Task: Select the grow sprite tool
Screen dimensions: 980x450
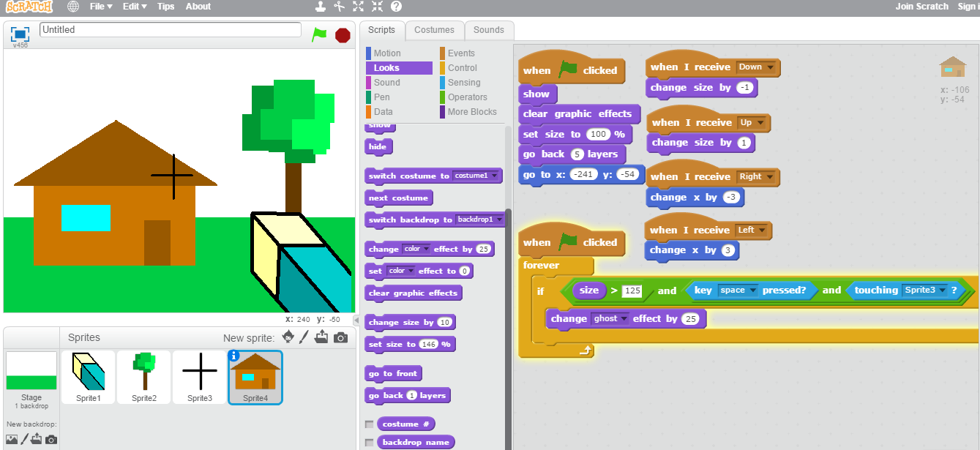Action: click(x=357, y=7)
